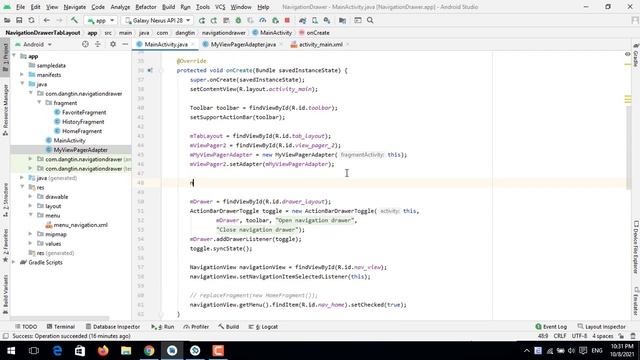Click the Save All toolbar icon

pyautogui.click(x=19, y=20)
